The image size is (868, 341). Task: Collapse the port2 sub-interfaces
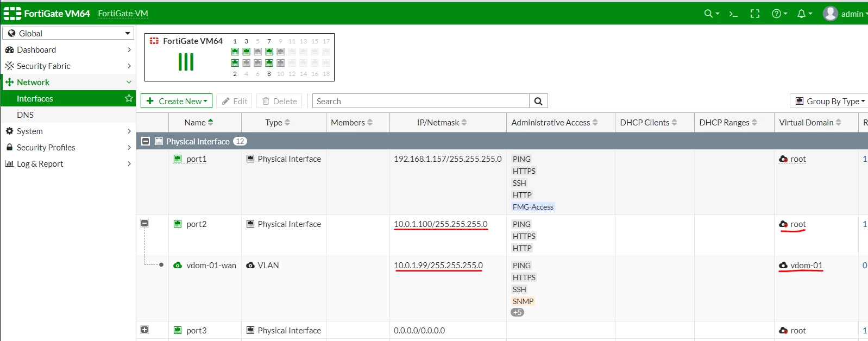[144, 223]
